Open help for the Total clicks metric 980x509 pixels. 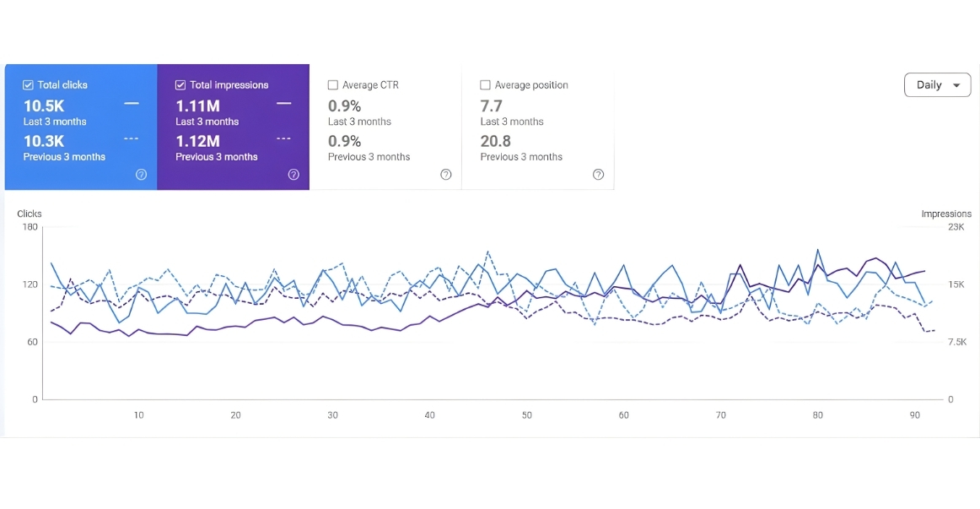(141, 175)
